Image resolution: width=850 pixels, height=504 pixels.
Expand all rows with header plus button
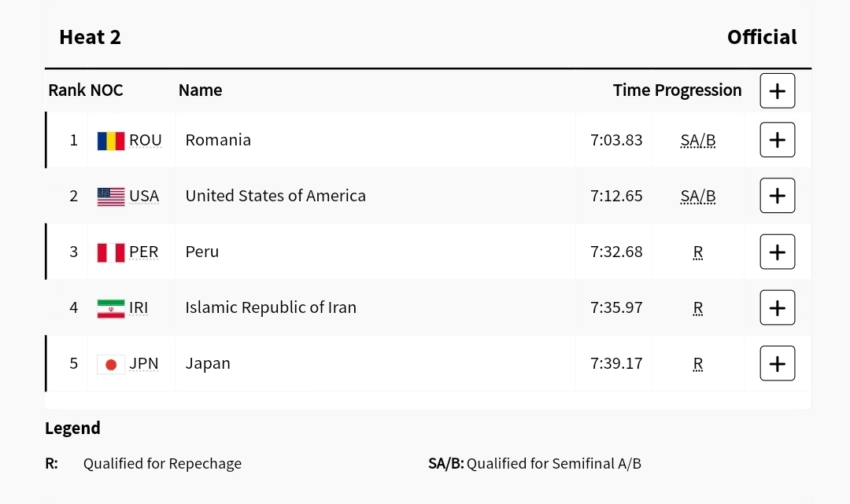coord(777,90)
